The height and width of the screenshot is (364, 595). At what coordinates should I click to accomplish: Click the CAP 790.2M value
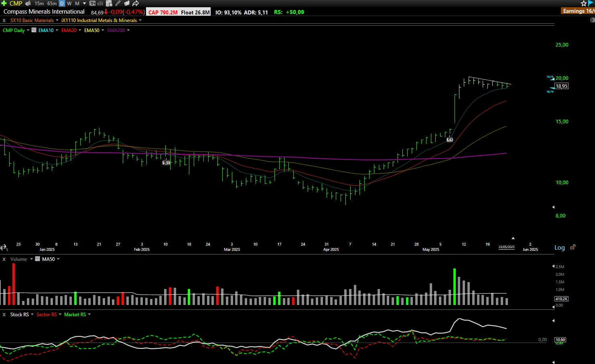(163, 12)
